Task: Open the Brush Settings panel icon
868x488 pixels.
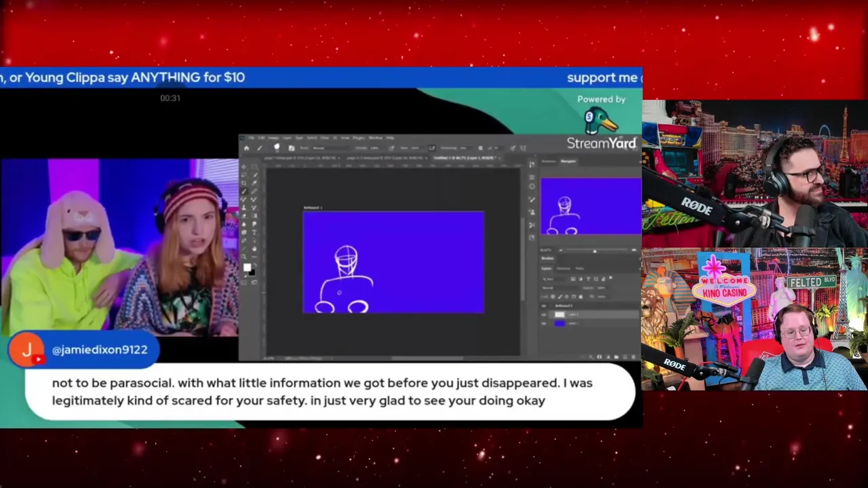Action: 292,148
